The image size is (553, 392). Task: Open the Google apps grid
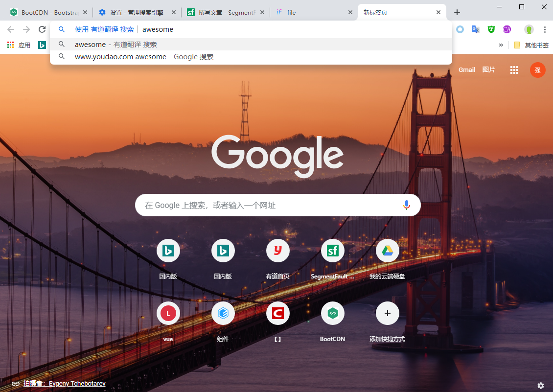click(514, 70)
